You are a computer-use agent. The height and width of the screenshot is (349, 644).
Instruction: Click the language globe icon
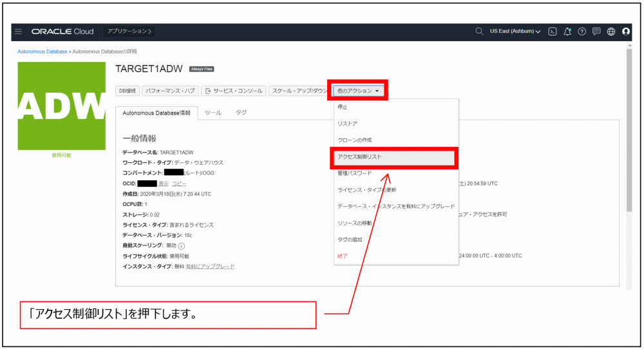[x=611, y=32]
